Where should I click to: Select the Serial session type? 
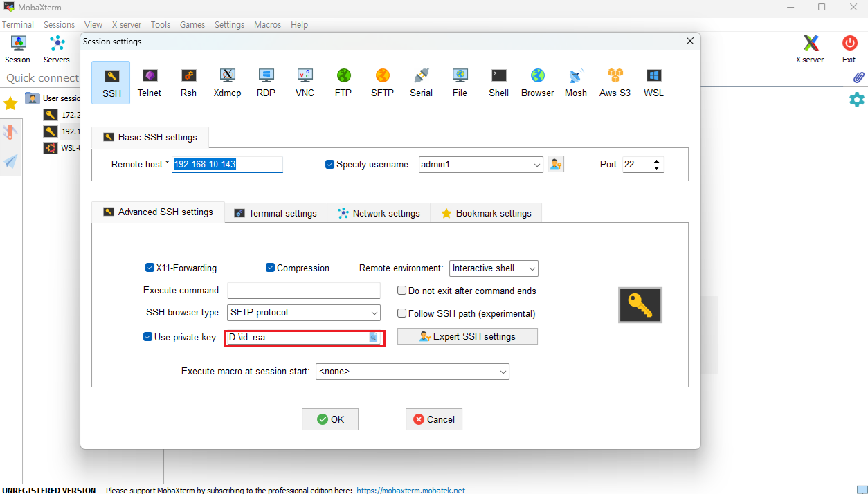tap(421, 82)
